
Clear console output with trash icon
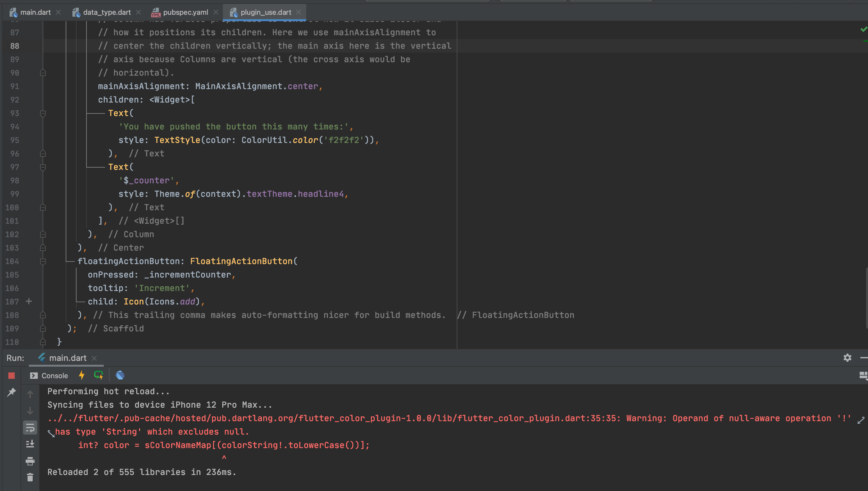pyautogui.click(x=30, y=477)
